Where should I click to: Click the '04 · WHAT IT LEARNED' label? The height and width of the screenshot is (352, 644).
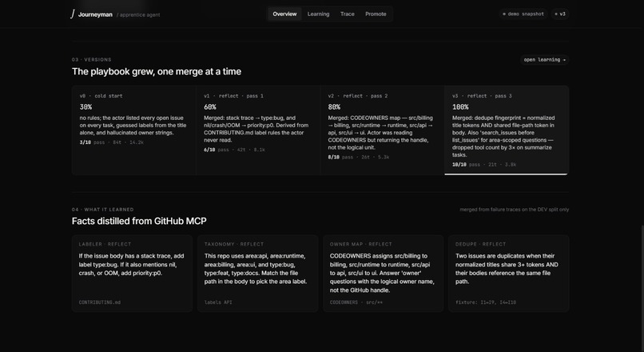[x=103, y=210]
